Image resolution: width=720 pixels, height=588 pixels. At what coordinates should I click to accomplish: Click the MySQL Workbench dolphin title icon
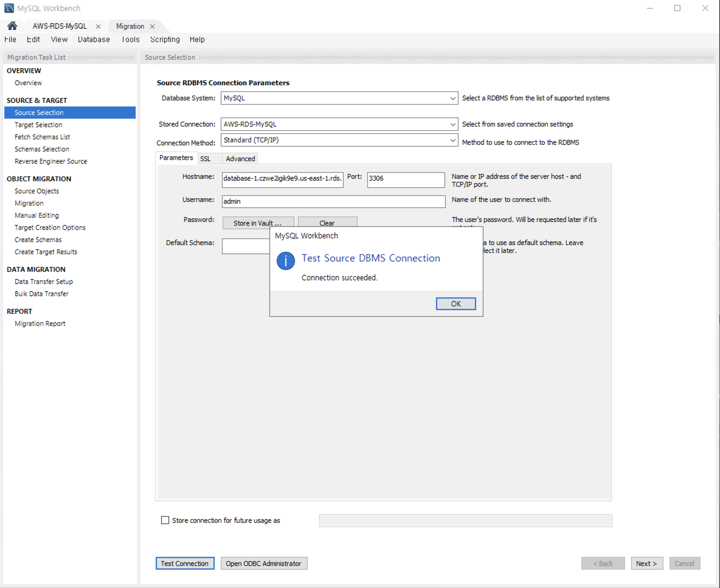pos(9,9)
